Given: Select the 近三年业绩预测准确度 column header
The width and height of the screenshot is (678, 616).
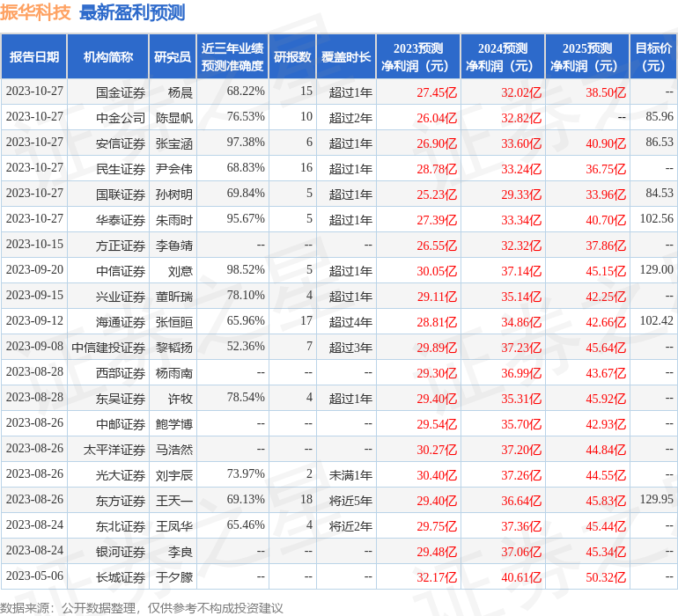Looking at the screenshot, I should pos(232,56).
